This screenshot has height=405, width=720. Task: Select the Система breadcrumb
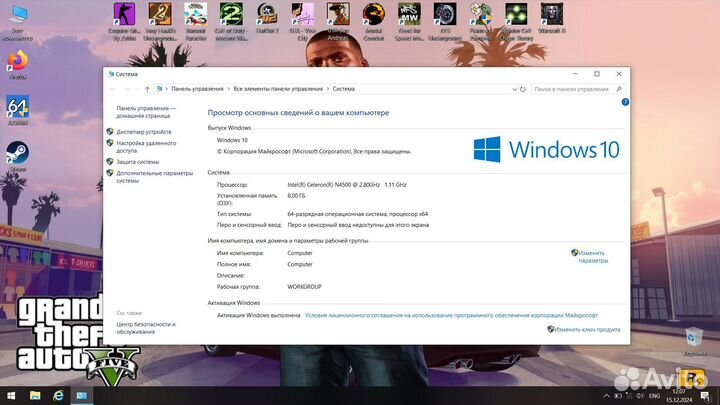(x=343, y=89)
